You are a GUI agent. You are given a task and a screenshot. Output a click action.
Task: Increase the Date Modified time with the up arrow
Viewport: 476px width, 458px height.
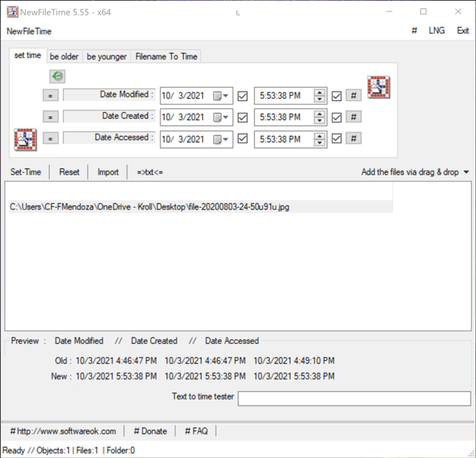pyautogui.click(x=319, y=92)
